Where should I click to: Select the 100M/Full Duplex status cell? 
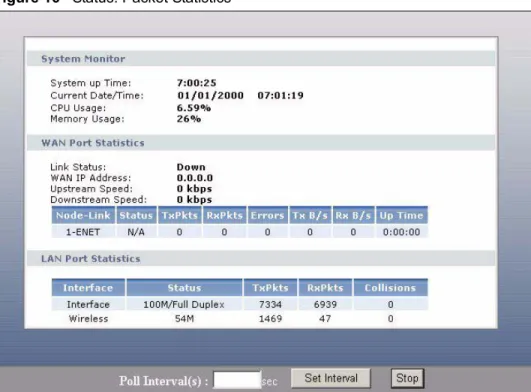[x=184, y=304]
